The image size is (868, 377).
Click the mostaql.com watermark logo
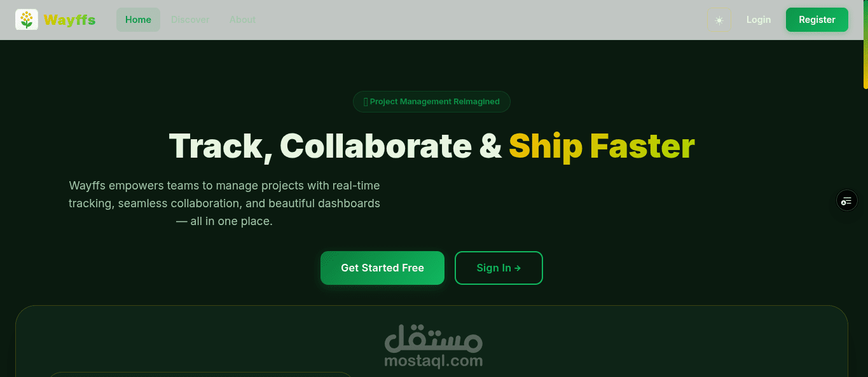click(x=434, y=346)
